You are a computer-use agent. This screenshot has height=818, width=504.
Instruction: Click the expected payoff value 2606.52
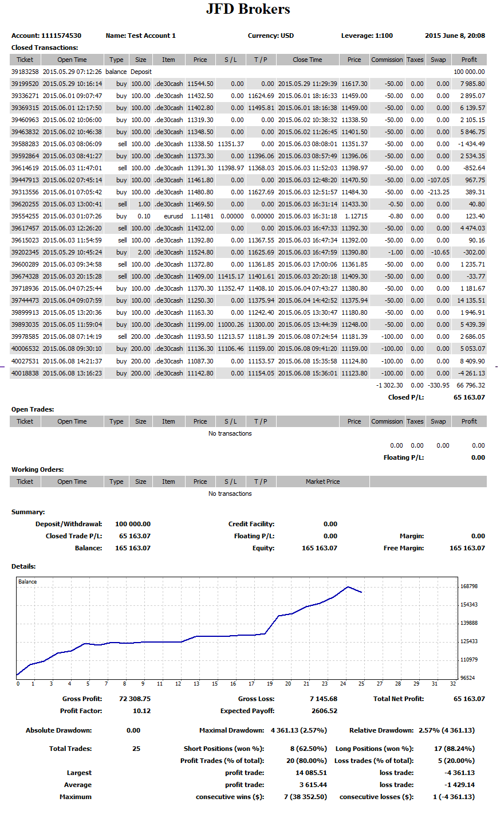pyautogui.click(x=325, y=711)
